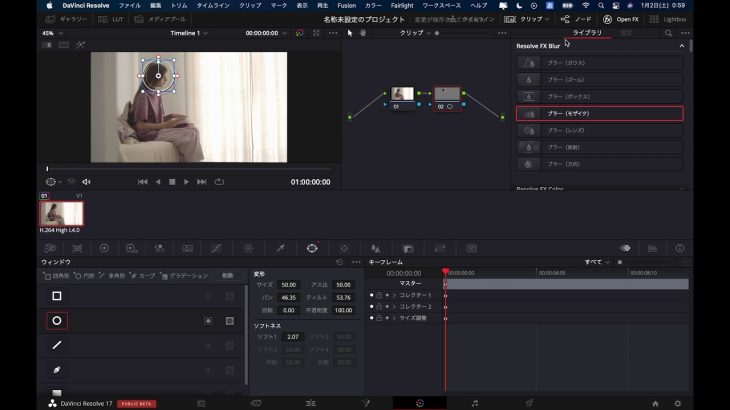Screen dimensions: 730x410
Task: Click the viewer scrub bar playhead
Action: pos(47,168)
